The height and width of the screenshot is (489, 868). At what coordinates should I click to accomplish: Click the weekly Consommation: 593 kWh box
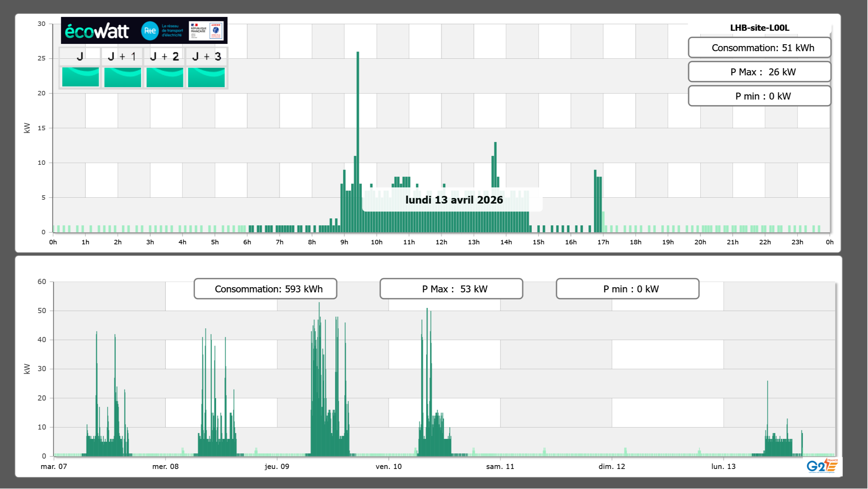(265, 289)
